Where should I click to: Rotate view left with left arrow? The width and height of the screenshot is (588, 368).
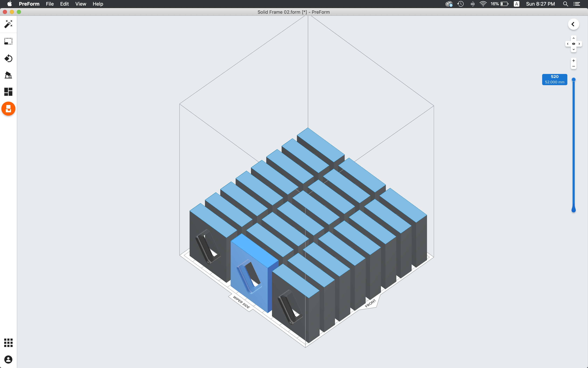pyautogui.click(x=568, y=44)
